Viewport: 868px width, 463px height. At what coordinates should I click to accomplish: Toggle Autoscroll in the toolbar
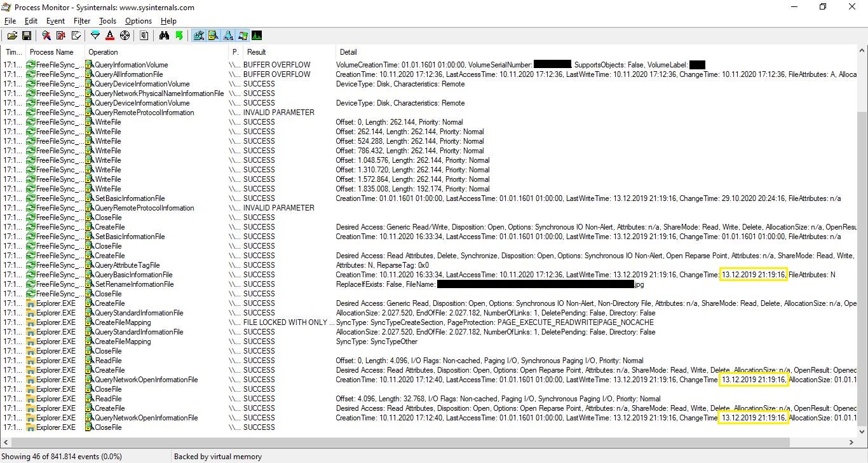pos(61,36)
